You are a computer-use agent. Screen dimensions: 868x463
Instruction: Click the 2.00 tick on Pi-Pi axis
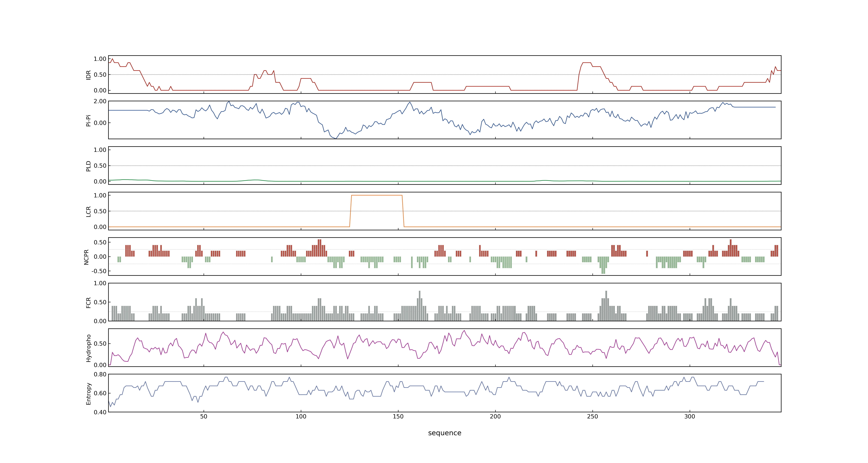click(100, 101)
